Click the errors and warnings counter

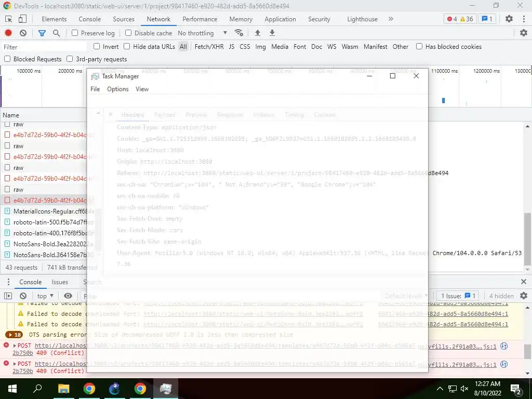[460, 19]
